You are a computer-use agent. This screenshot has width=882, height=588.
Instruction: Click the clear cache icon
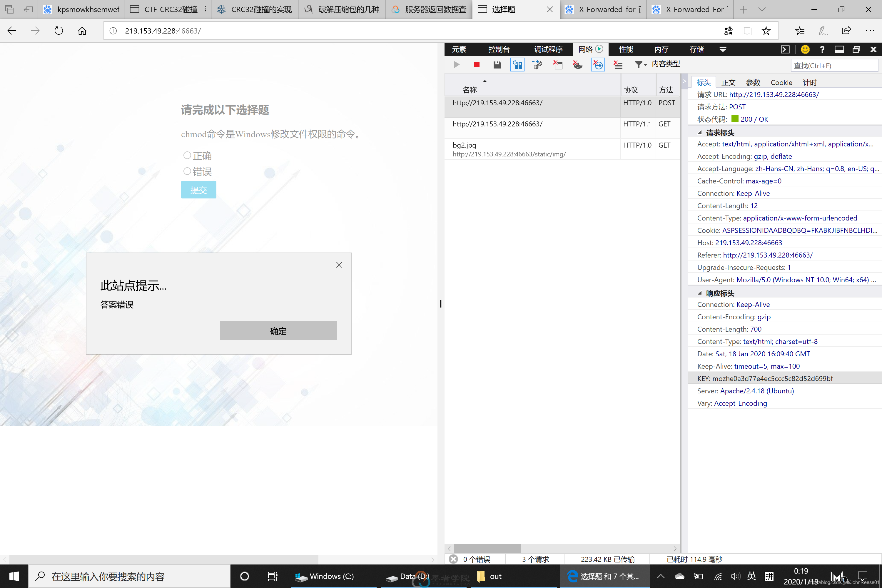(558, 64)
